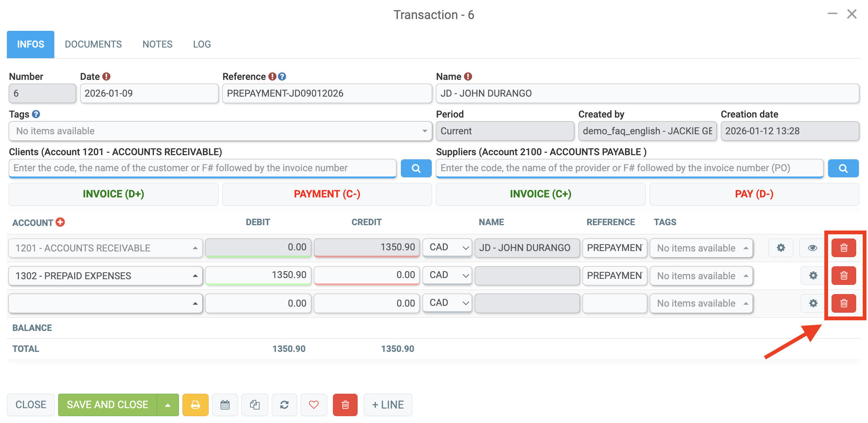Expand currency CAD dropdown on Prepaid Expenses line
Image resolution: width=868 pixels, height=423 pixels.
[x=447, y=275]
